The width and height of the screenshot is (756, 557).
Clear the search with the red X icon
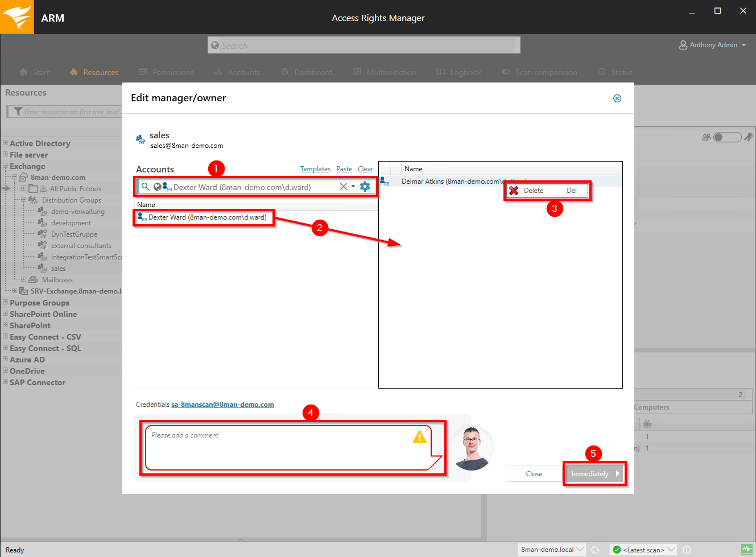[x=344, y=187]
